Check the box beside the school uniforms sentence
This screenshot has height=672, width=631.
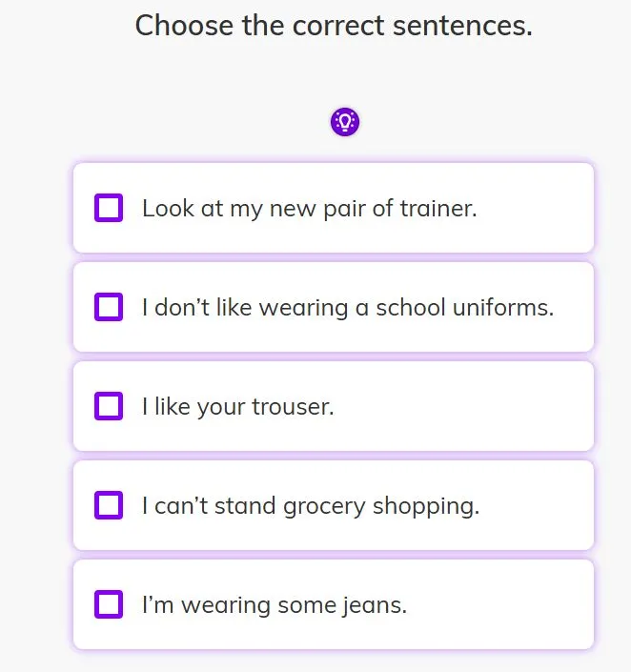pyautogui.click(x=109, y=307)
